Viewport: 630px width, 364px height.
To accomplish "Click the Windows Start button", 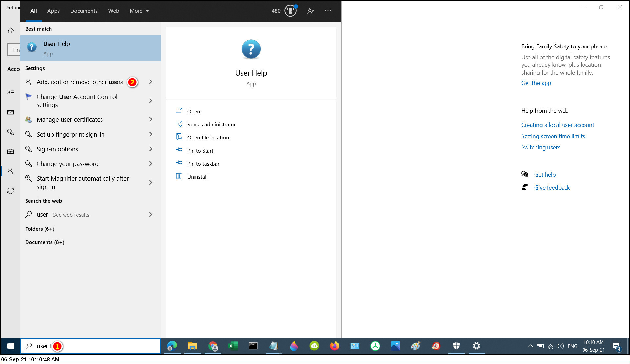I will click(x=10, y=346).
